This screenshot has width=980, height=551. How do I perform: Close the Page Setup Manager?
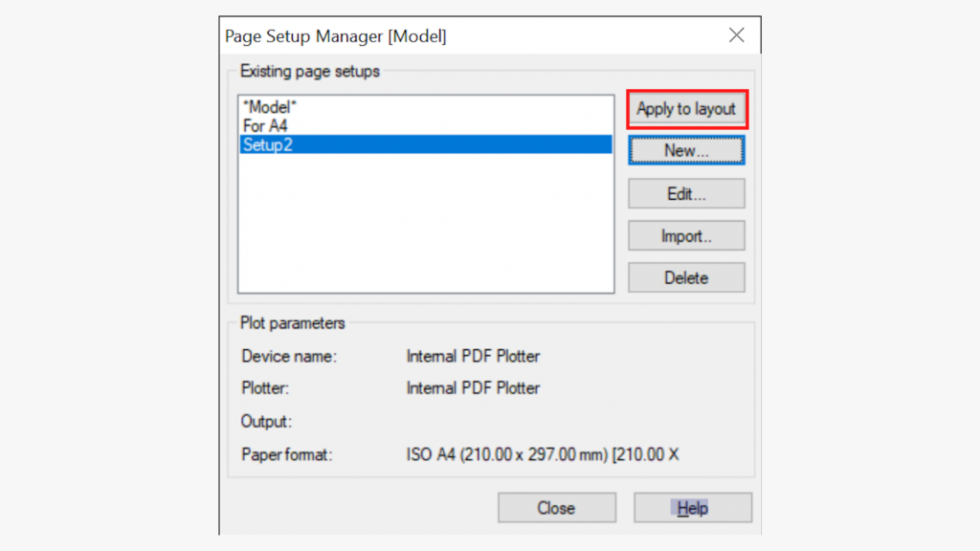pos(556,507)
